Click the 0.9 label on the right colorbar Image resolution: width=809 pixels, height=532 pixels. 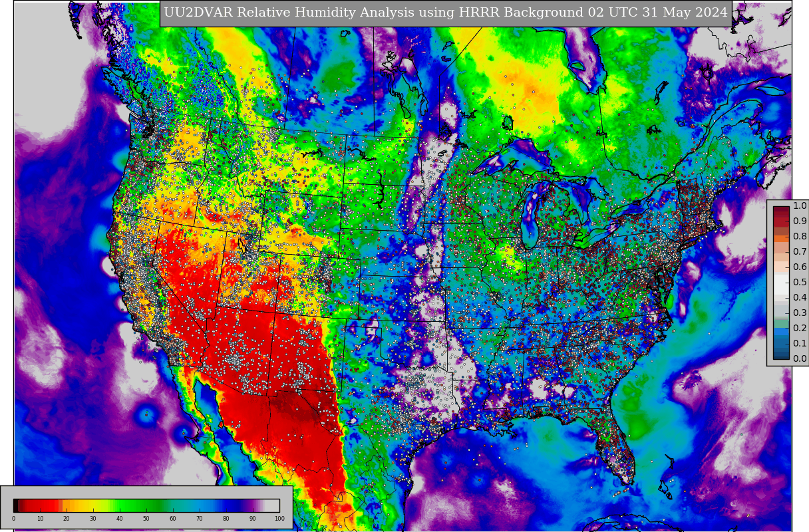coord(800,221)
